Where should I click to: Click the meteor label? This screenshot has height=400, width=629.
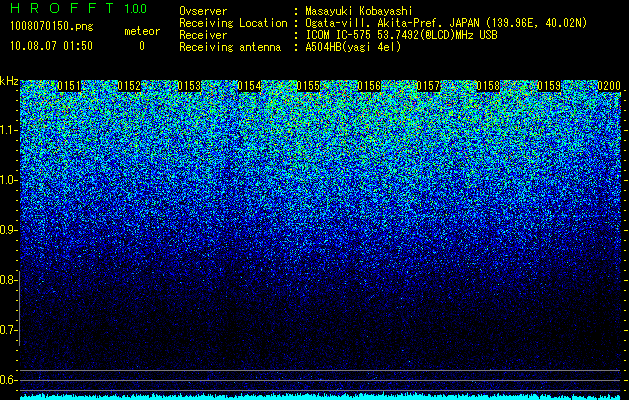[x=142, y=31]
